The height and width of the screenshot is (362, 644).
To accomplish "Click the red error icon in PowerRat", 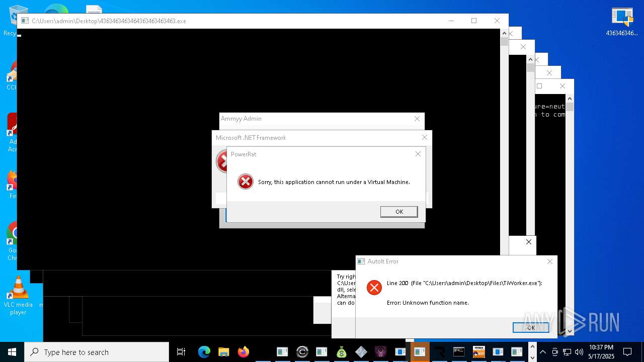I will click(x=246, y=182).
